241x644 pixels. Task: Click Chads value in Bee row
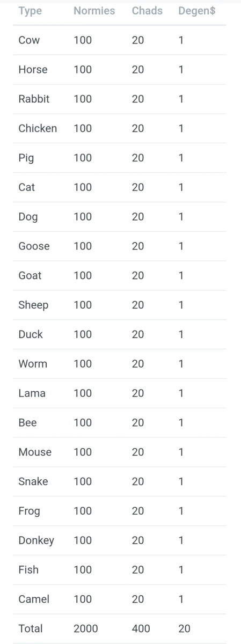137,423
